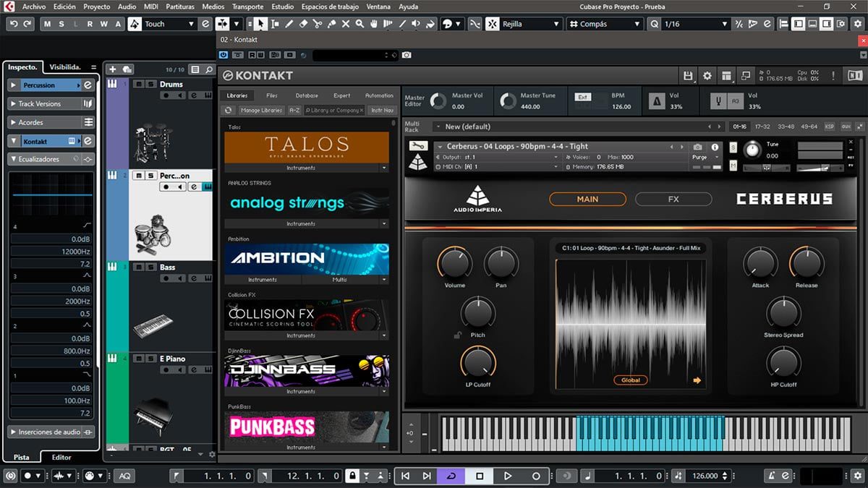Open the Espacios de trabajo menu
Image resolution: width=868 pixels, height=488 pixels.
click(x=331, y=6)
